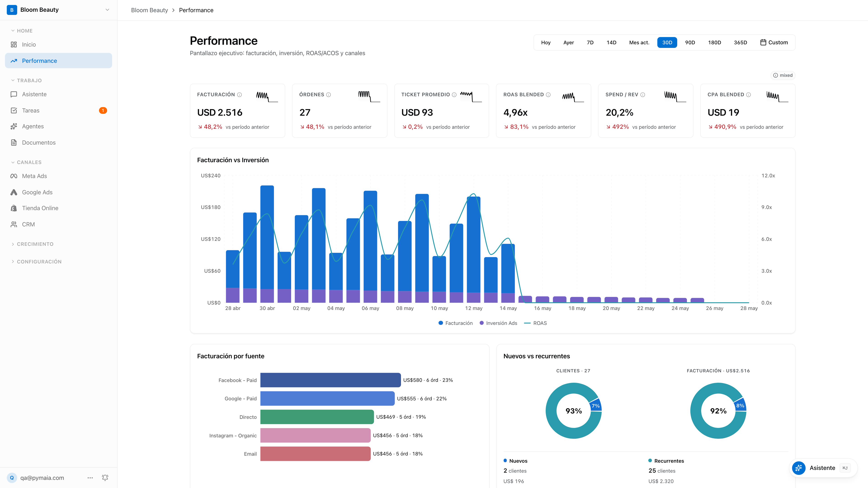
Task: Click the ROAS Blended sparkline thumbnail
Action: pyautogui.click(x=573, y=97)
